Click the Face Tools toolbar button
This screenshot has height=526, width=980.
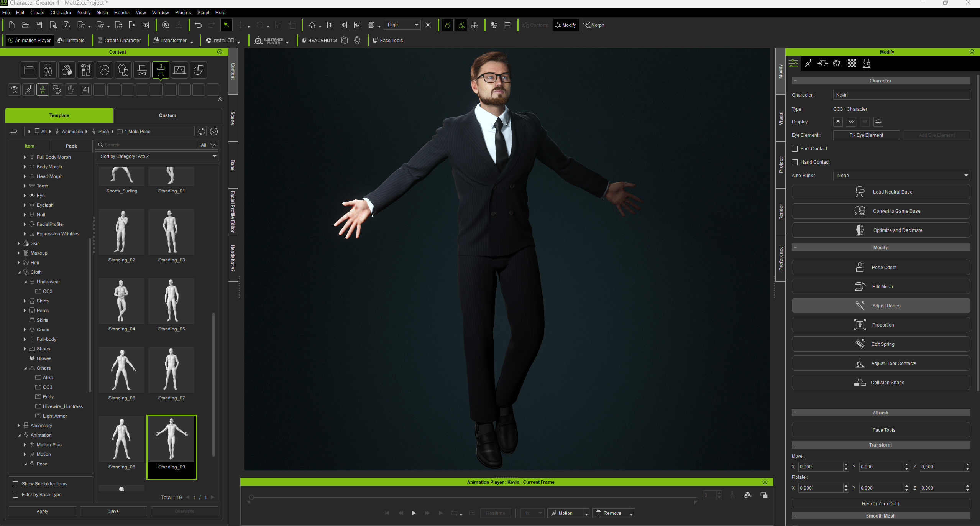(387, 40)
